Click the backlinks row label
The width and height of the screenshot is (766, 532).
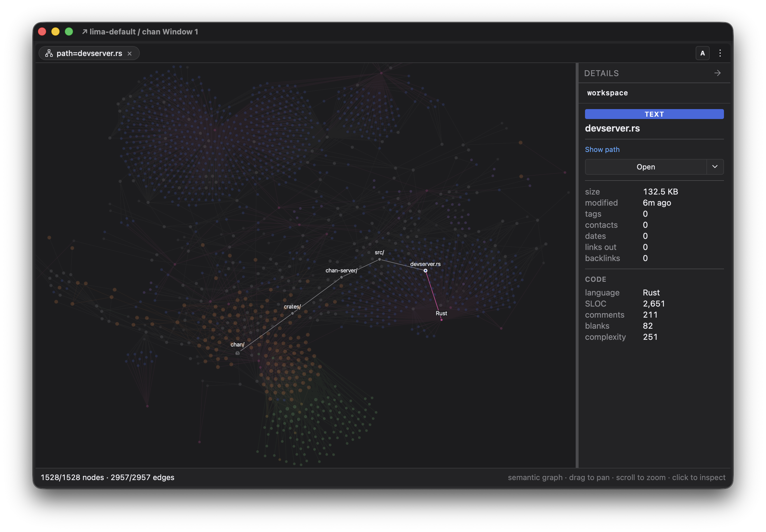[x=602, y=258]
